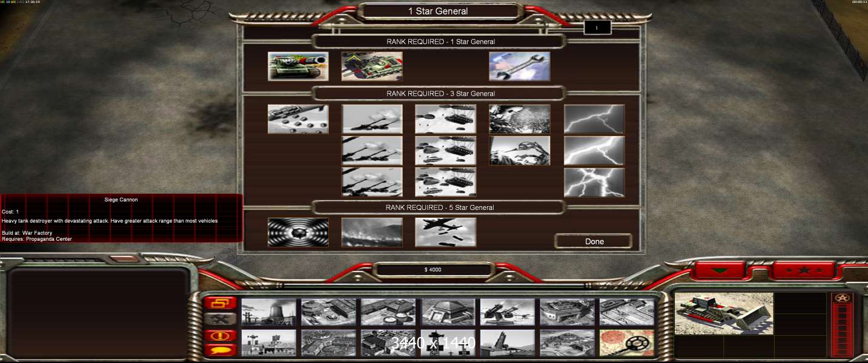Click Done to close generals menu

(594, 241)
